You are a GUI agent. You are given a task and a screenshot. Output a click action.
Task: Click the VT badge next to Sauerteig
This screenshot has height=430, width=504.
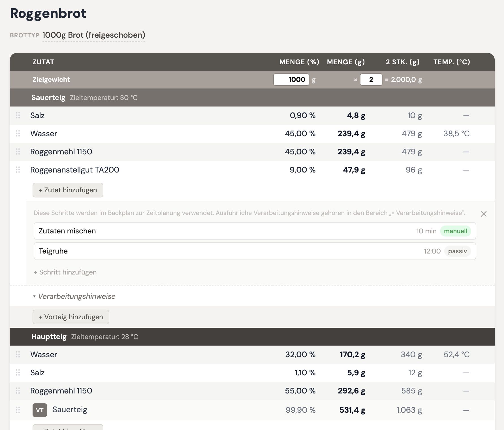click(x=40, y=410)
